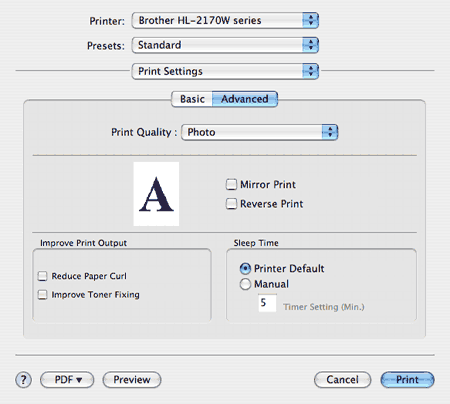Open the PDF menu button
Viewport: 450px width, 404px height.
point(67,380)
